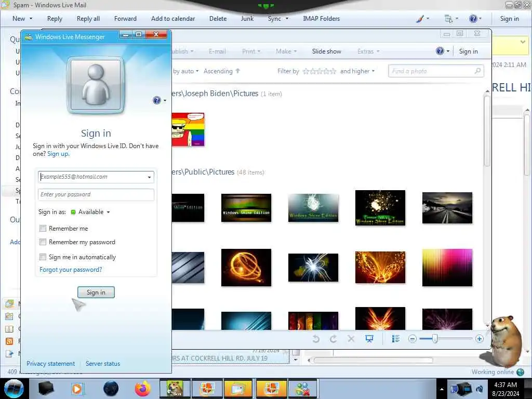Image resolution: width=532 pixels, height=399 pixels.
Task: Click the thumbnail size zoom slider handle
Action: coord(435,339)
